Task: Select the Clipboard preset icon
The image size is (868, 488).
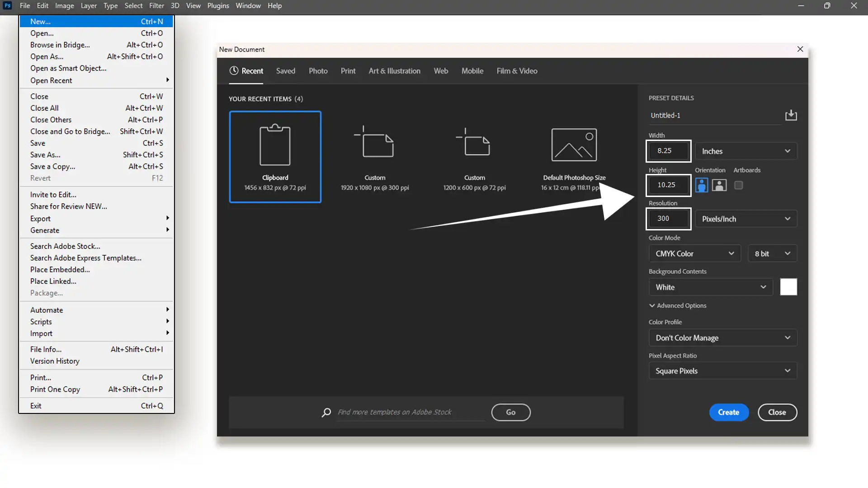Action: point(275,145)
